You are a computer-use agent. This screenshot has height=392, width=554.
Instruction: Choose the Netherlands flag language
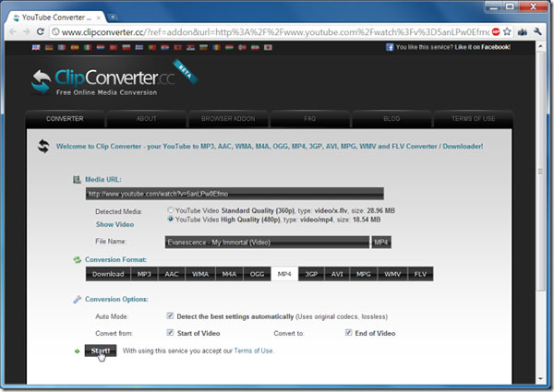[101, 47]
